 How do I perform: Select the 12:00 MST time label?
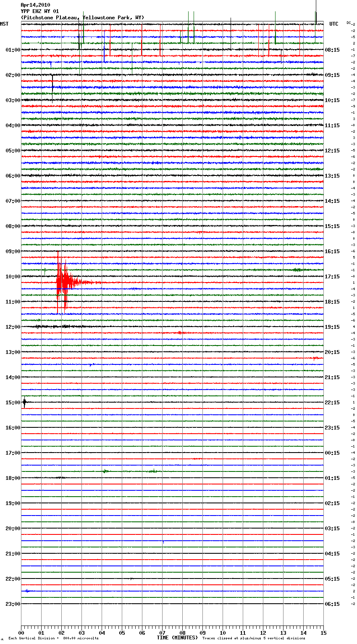(13, 327)
